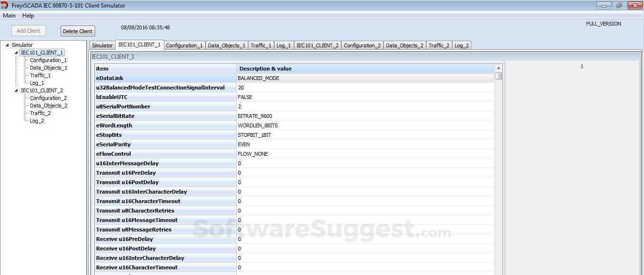
Task: Open the Main menu
Action: [9, 16]
